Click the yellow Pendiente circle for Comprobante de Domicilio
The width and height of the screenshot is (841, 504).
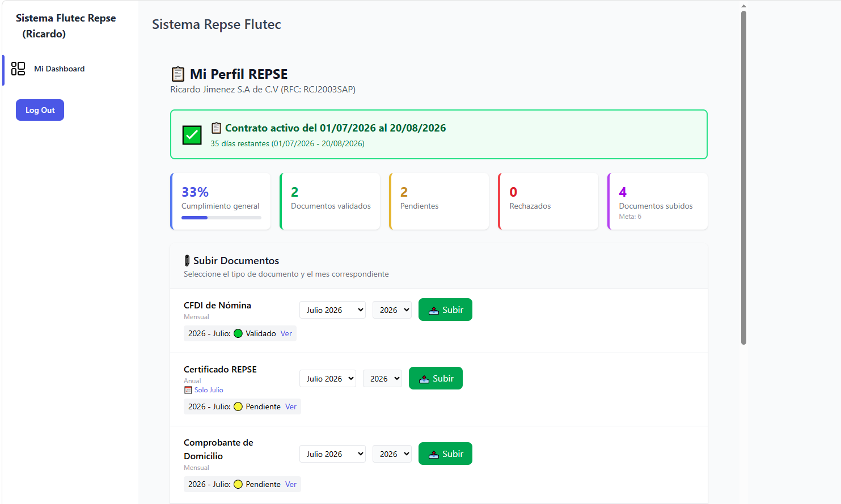coord(238,484)
